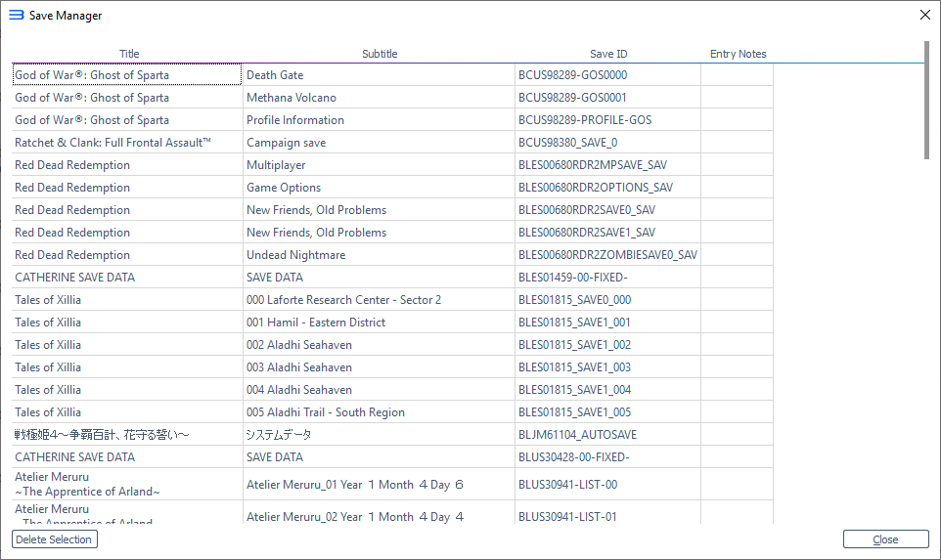Click the BLES01459-00-FIXED- save ID cell
This screenshot has height=560, width=941.
coord(607,278)
